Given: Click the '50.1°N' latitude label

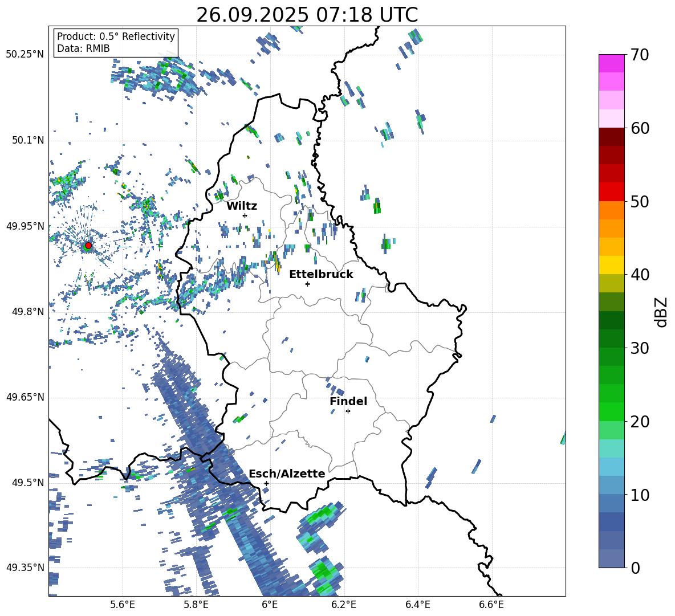Looking at the screenshot, I should [x=27, y=141].
